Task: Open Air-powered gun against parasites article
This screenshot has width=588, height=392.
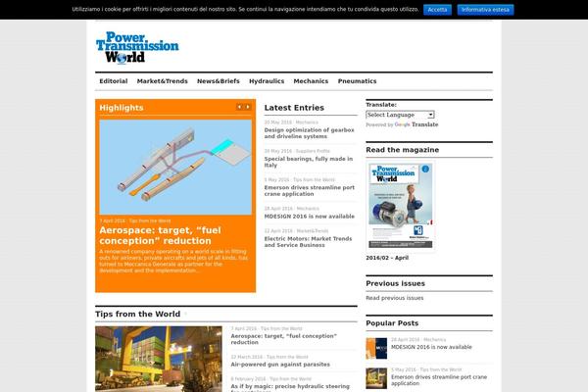Action: pos(280,365)
